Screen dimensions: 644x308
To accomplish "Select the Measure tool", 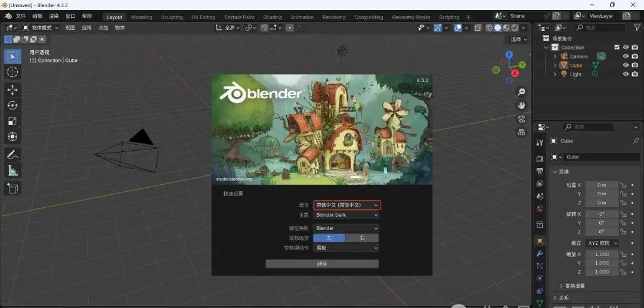I will pyautogui.click(x=13, y=170).
